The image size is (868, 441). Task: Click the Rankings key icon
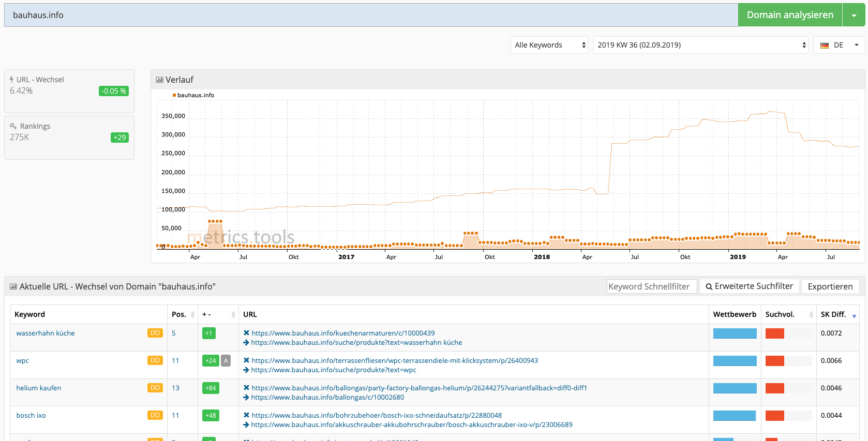point(13,126)
